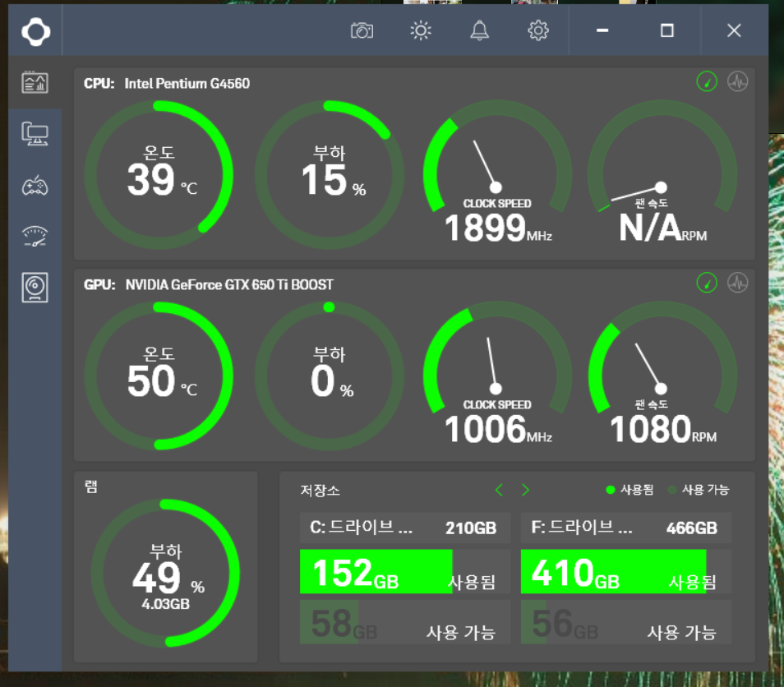The width and height of the screenshot is (784, 687).
Task: Select GPU gauge view icon
Action: (x=707, y=283)
